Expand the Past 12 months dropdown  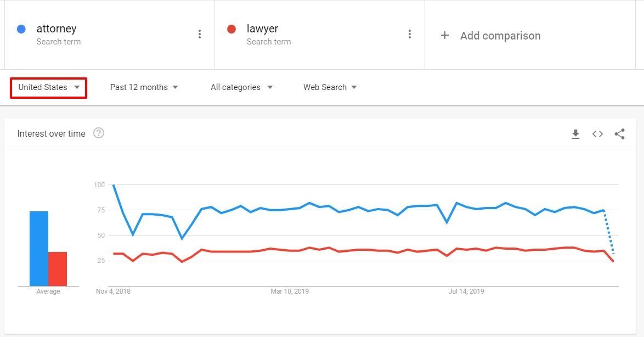click(144, 87)
